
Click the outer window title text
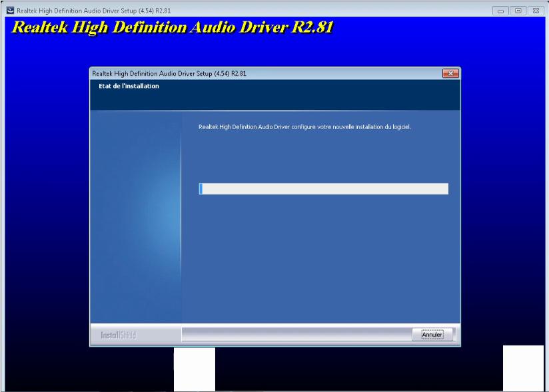[94, 11]
